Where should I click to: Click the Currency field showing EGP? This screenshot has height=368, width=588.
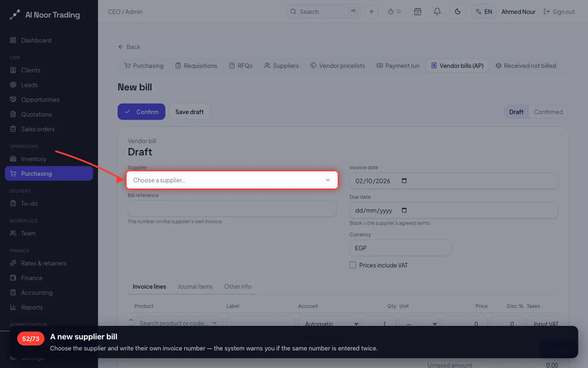[400, 248]
